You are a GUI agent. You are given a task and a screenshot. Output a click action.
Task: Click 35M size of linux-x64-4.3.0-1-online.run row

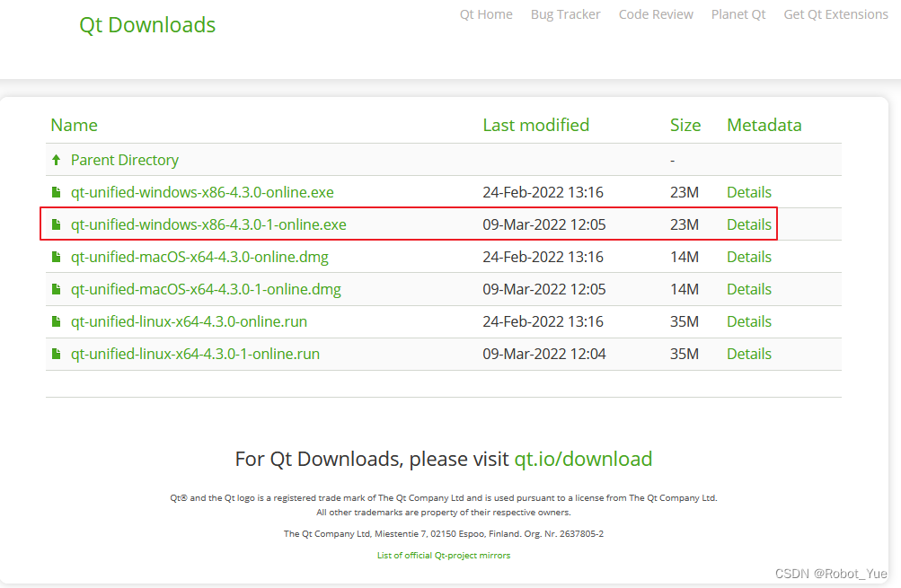point(685,354)
